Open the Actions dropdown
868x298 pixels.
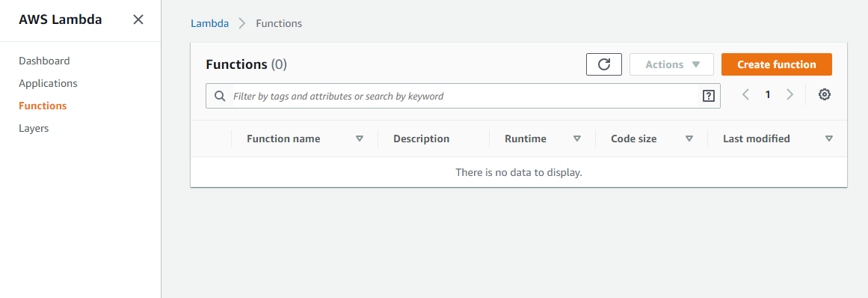(671, 64)
